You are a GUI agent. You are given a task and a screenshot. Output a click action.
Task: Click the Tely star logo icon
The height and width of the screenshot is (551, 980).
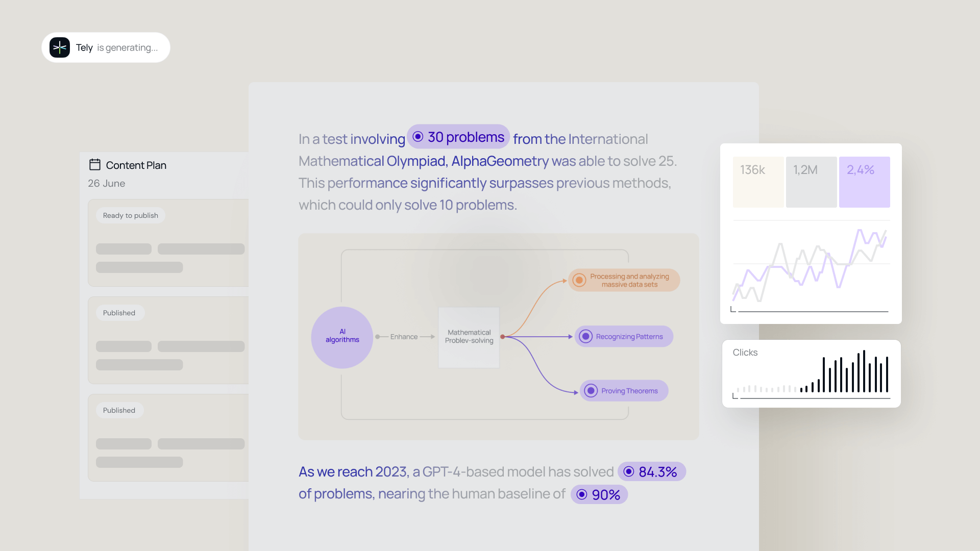(x=60, y=47)
